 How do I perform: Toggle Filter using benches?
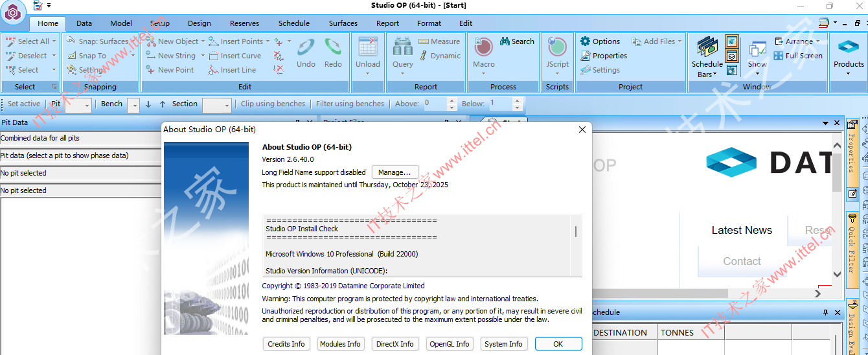[x=350, y=104]
